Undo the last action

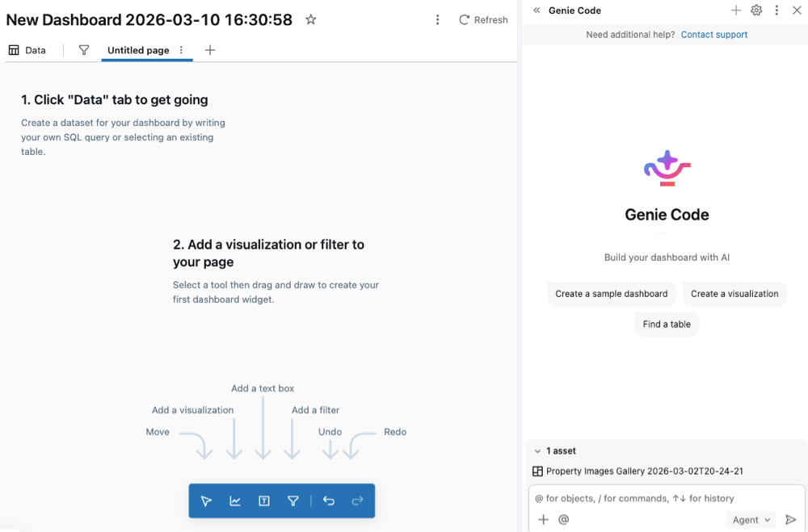tap(329, 501)
